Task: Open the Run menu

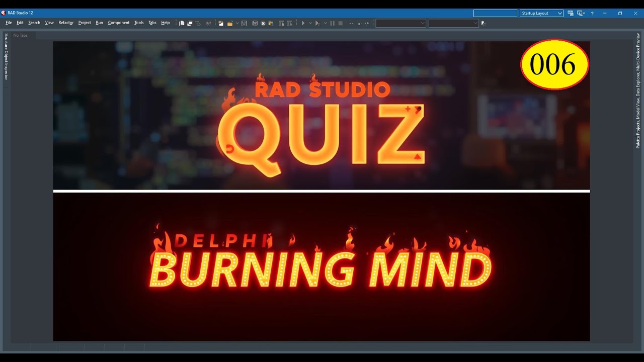Action: pos(99,23)
